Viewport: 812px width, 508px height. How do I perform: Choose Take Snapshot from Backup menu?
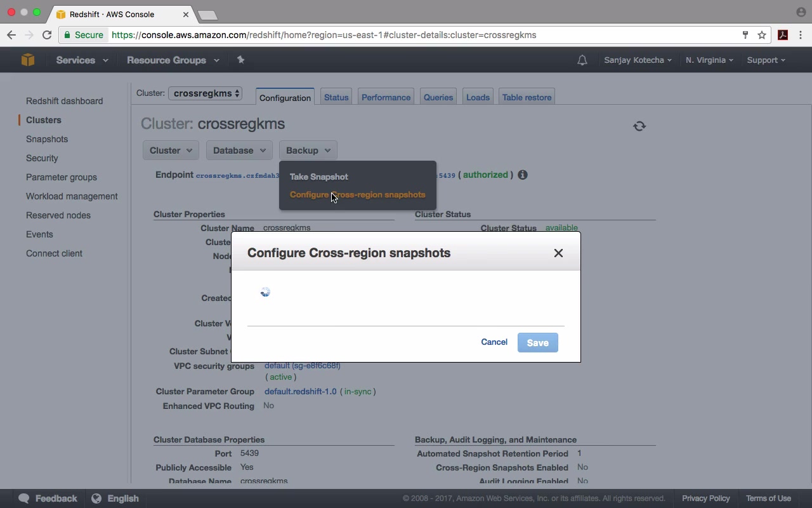click(319, 177)
